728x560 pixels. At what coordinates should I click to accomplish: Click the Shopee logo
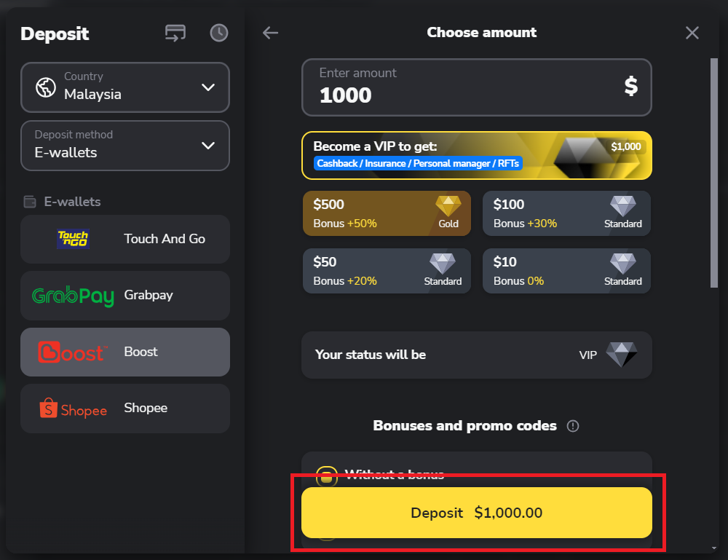[x=73, y=409]
